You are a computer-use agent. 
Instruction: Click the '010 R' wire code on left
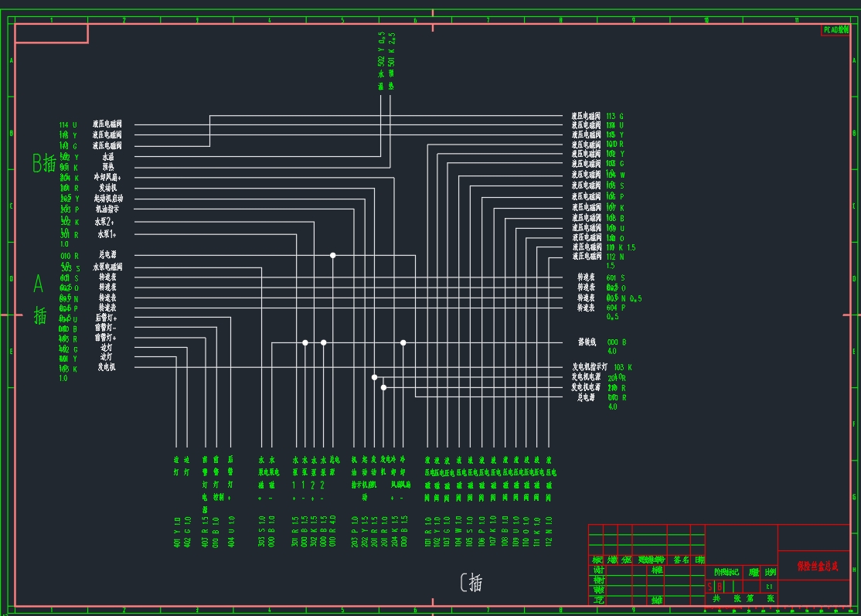click(x=70, y=256)
